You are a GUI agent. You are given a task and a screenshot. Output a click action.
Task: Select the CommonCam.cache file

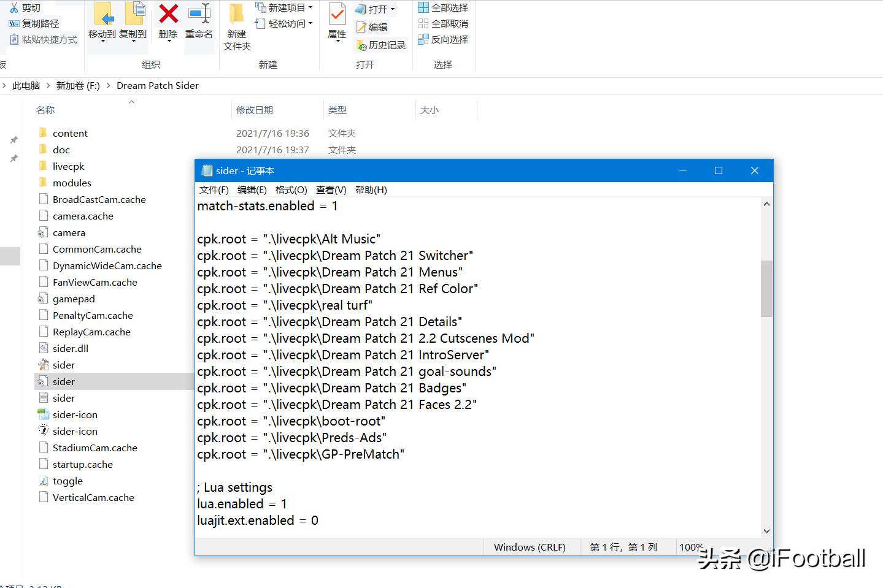pos(97,250)
